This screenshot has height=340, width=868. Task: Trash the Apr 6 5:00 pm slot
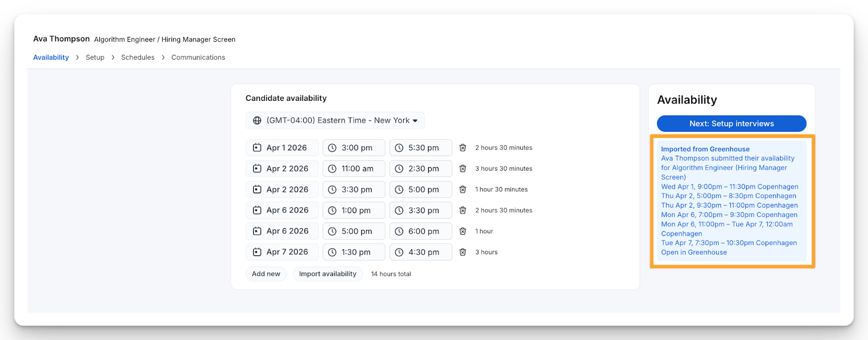click(463, 232)
